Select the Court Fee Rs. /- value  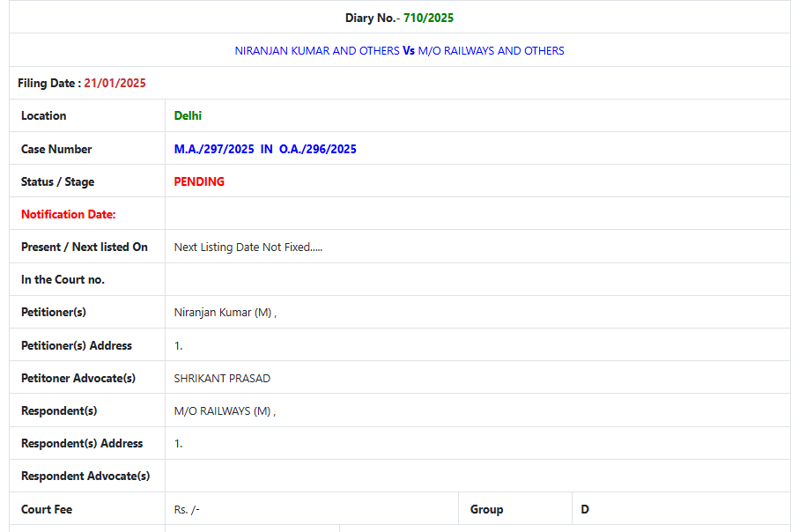pyautogui.click(x=185, y=509)
